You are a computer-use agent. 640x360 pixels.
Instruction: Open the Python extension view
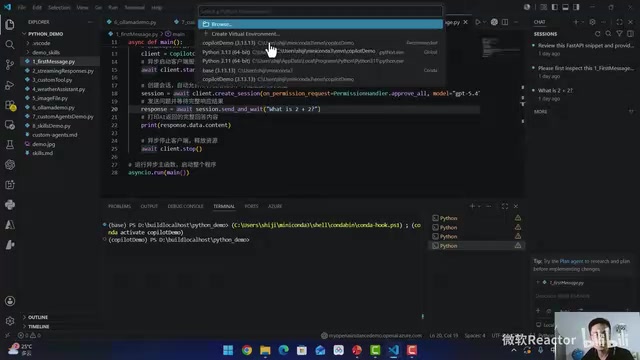click(10, 204)
